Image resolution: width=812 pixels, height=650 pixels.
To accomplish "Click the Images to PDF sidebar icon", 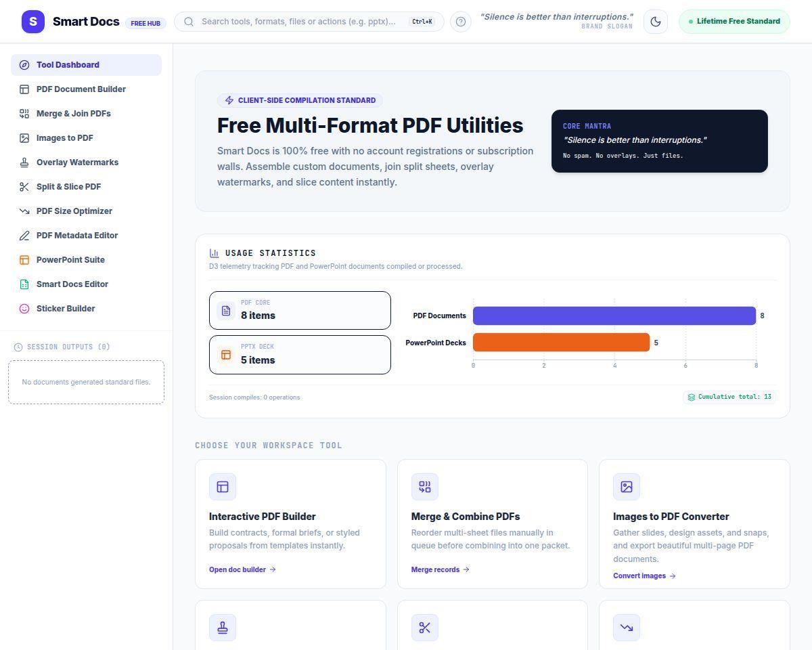I will point(24,138).
